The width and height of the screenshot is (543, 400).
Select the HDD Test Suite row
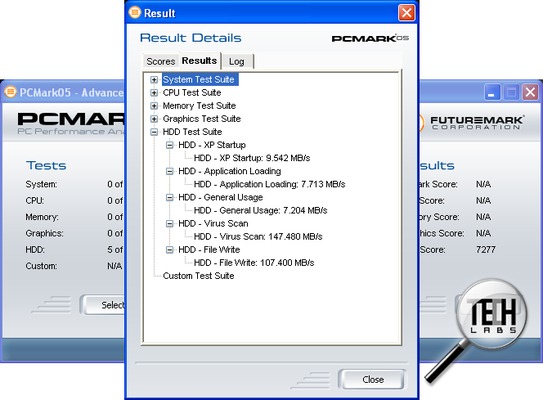(x=192, y=132)
